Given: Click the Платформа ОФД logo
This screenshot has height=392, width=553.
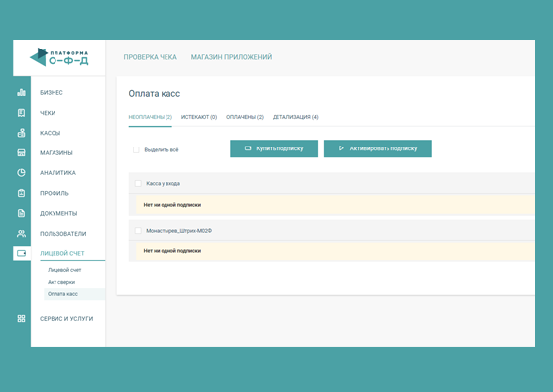Looking at the screenshot, I should pos(58,57).
